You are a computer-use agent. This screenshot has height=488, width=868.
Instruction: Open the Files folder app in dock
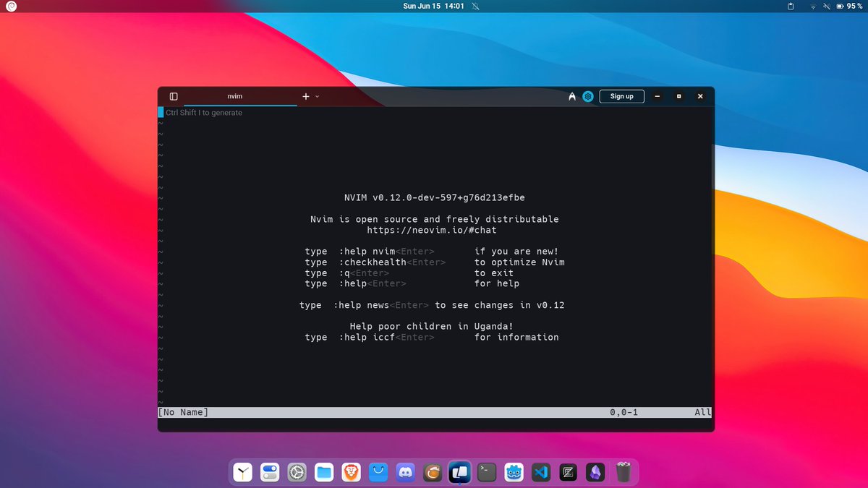pyautogui.click(x=324, y=472)
